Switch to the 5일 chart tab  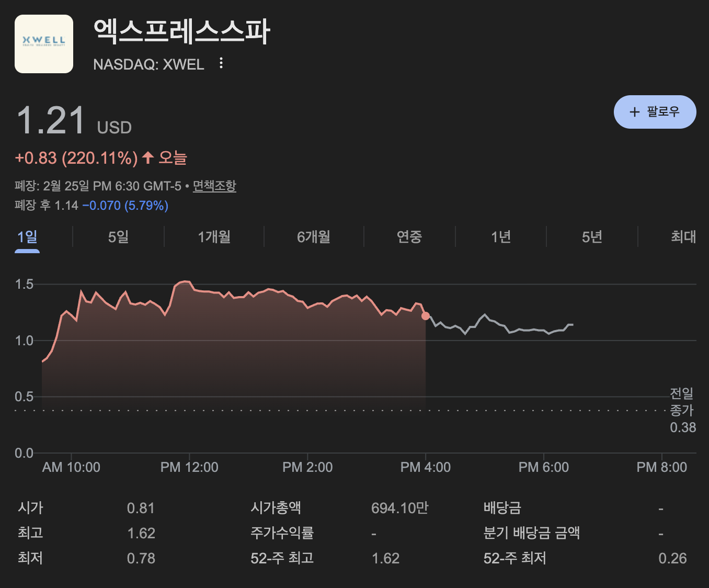[118, 237]
